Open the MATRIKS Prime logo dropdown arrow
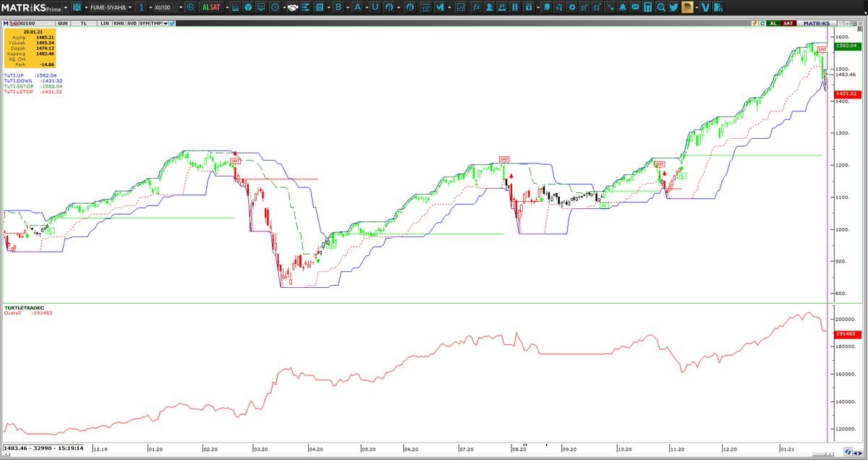The height and width of the screenshot is (460, 868). tap(66, 7)
